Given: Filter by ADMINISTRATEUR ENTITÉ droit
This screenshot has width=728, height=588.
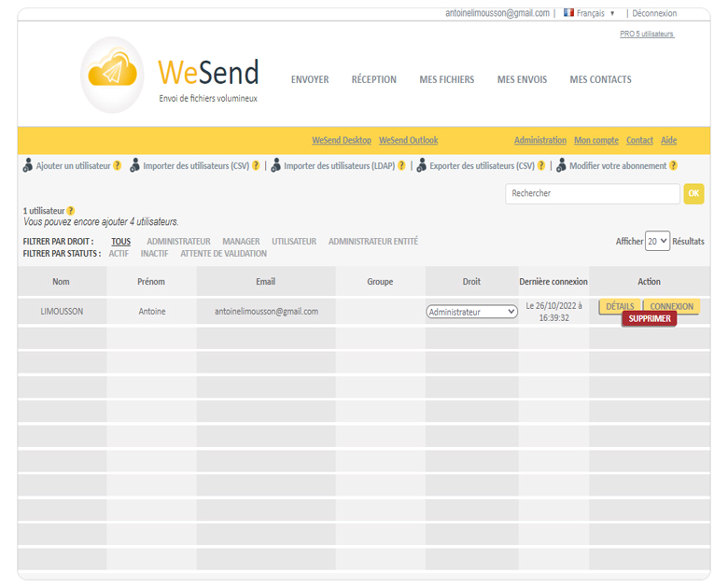Looking at the screenshot, I should click(x=373, y=242).
